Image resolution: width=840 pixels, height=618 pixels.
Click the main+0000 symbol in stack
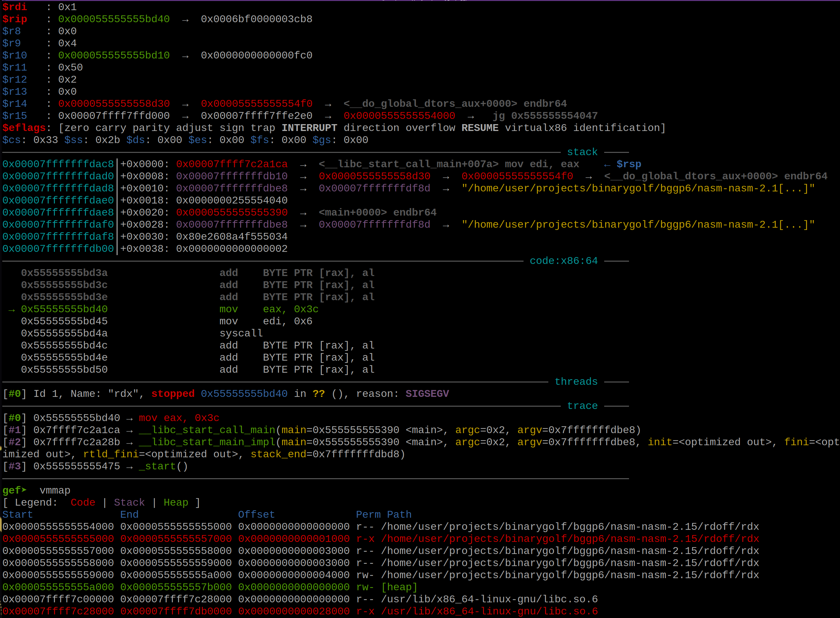tap(352, 213)
